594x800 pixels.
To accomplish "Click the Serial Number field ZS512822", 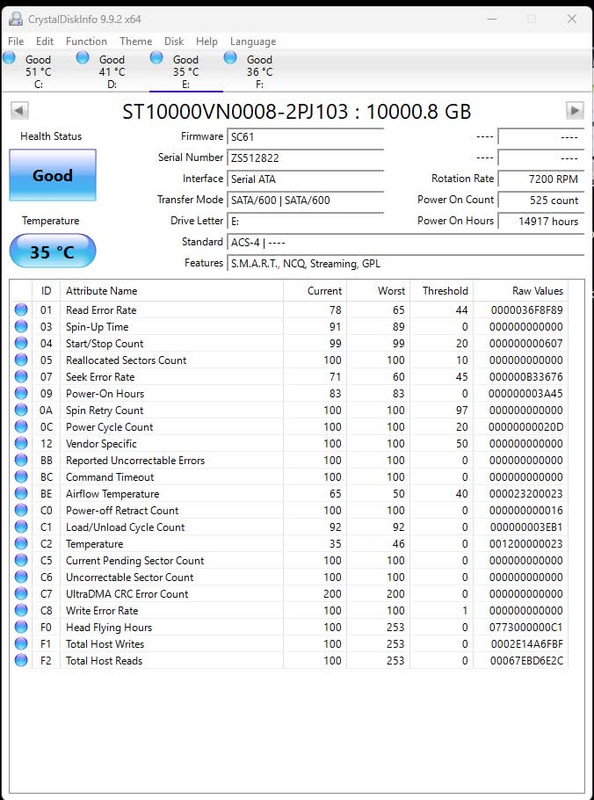I will [305, 158].
